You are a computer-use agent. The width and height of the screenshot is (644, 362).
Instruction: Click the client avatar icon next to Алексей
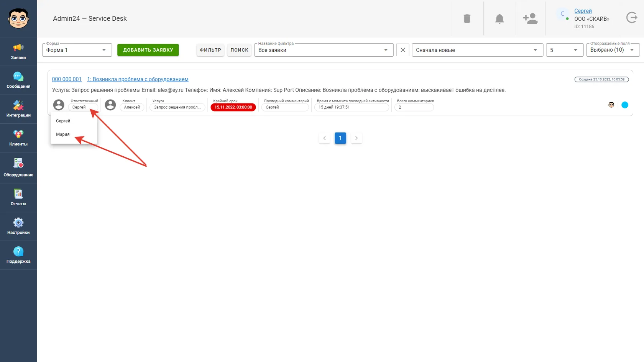click(110, 105)
